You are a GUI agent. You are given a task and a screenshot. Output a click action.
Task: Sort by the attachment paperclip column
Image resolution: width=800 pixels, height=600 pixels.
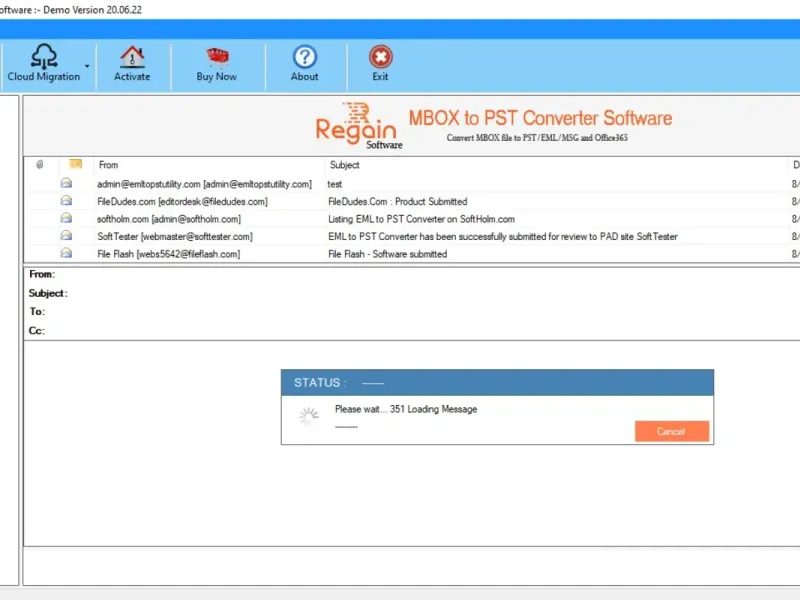(40, 164)
